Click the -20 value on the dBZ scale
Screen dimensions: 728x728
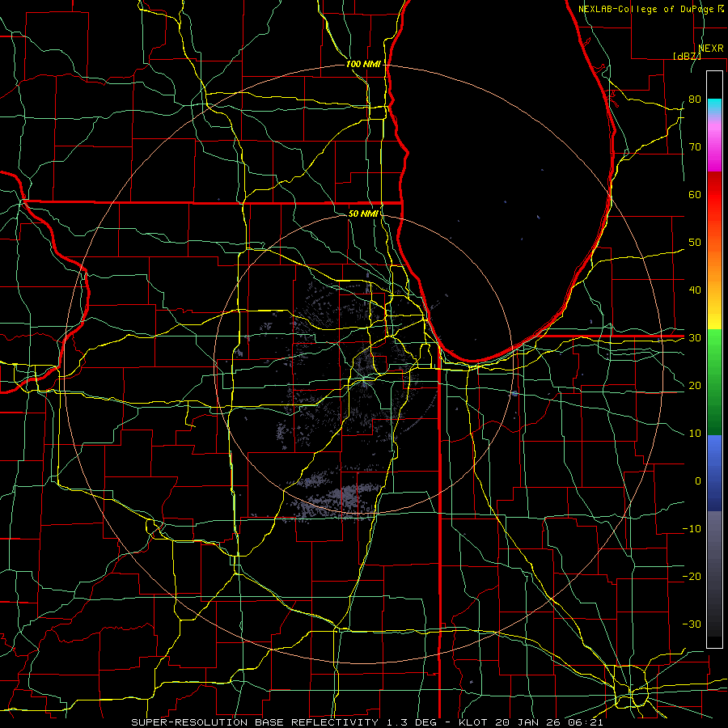(692, 577)
